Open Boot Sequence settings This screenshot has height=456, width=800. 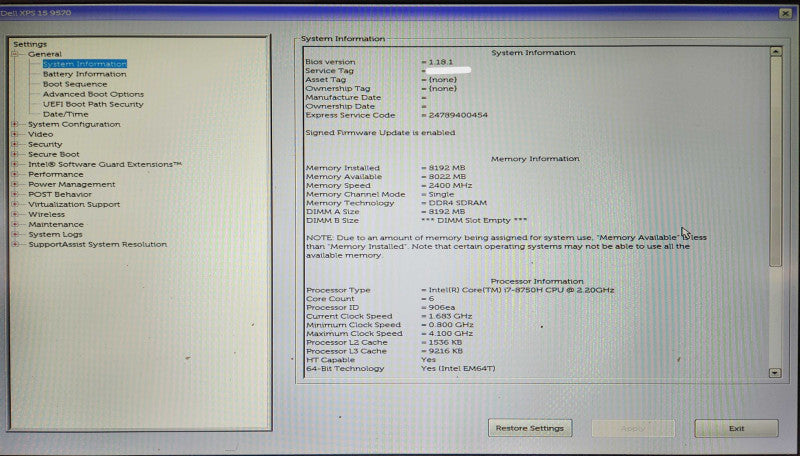pyautogui.click(x=75, y=84)
